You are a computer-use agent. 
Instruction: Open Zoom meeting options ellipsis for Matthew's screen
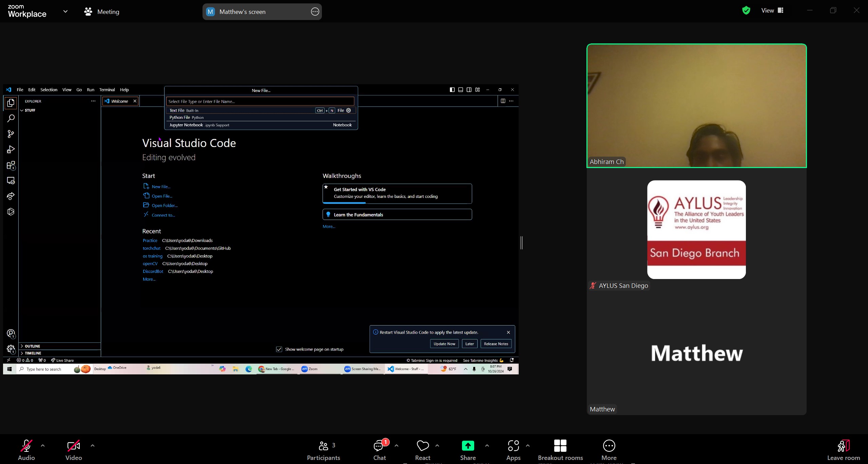pos(315,12)
